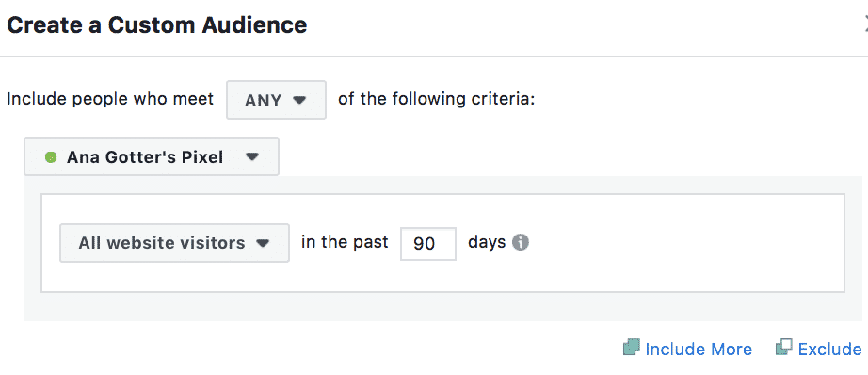The height and width of the screenshot is (375, 868).
Task: Click the arrow inside the ANY selector
Action: pyautogui.click(x=299, y=100)
